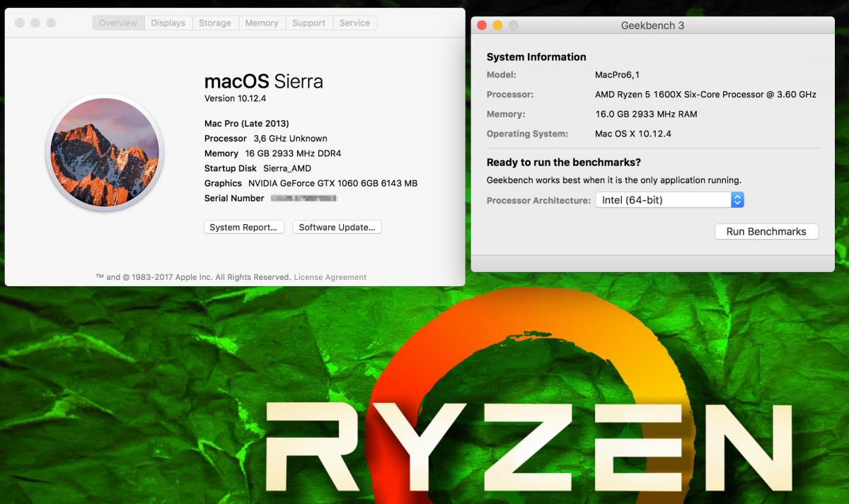Select the 'Version 10.12.4' text

pyautogui.click(x=236, y=98)
